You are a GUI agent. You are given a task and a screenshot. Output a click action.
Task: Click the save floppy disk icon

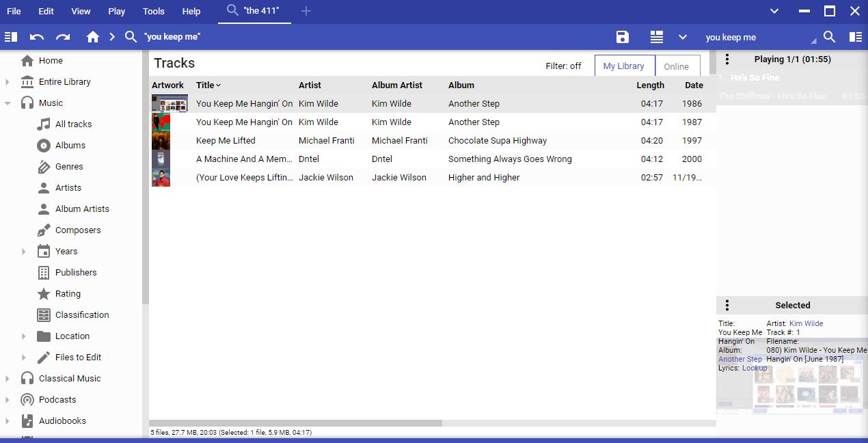click(622, 37)
